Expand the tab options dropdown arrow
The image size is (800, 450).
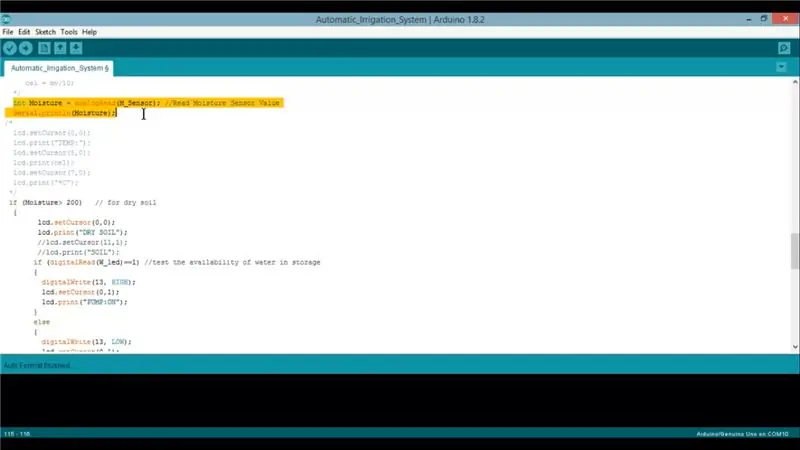point(781,67)
